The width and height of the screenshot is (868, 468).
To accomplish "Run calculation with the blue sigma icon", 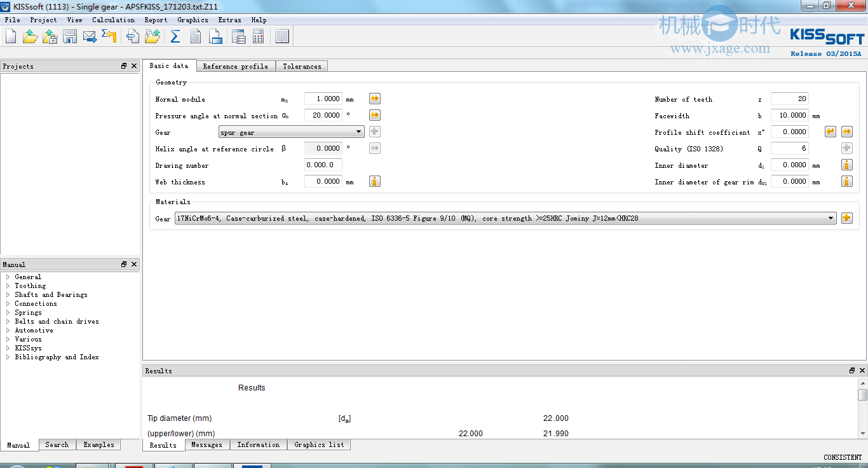I will 175,36.
